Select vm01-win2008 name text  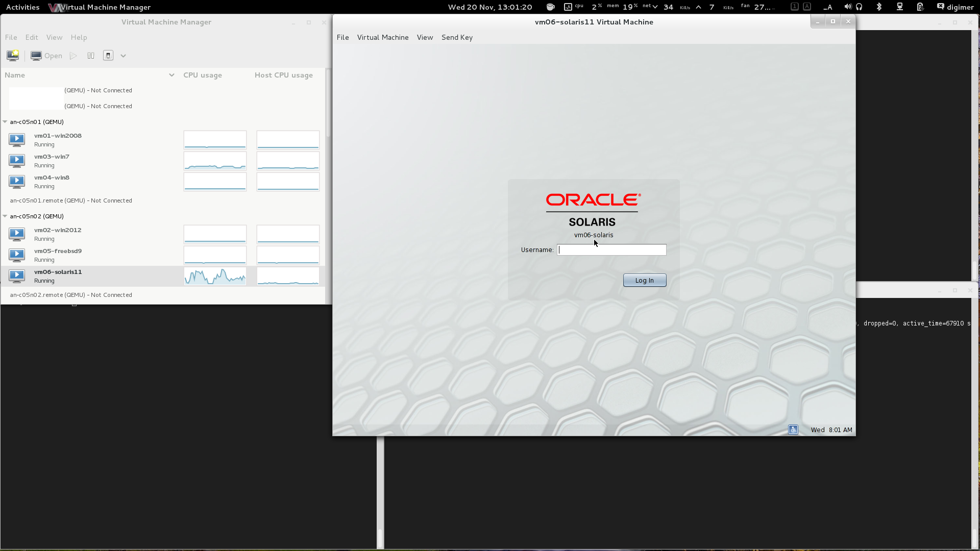pyautogui.click(x=58, y=136)
